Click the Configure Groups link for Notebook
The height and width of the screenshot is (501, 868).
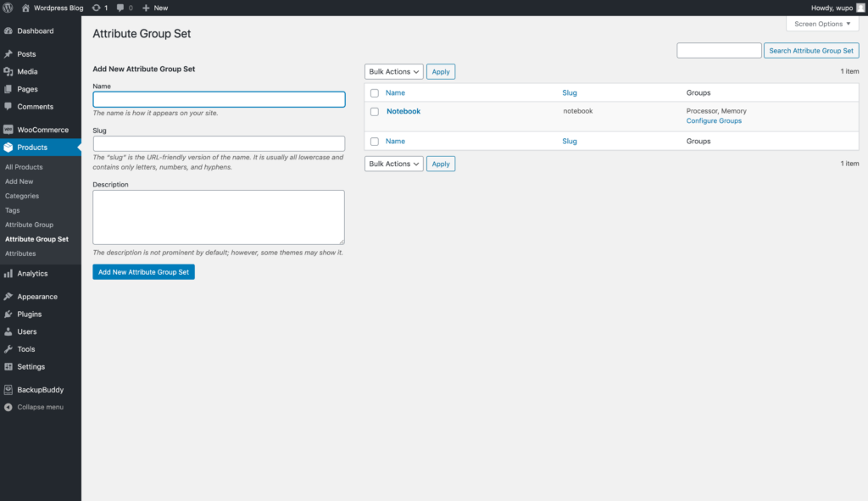(x=714, y=121)
